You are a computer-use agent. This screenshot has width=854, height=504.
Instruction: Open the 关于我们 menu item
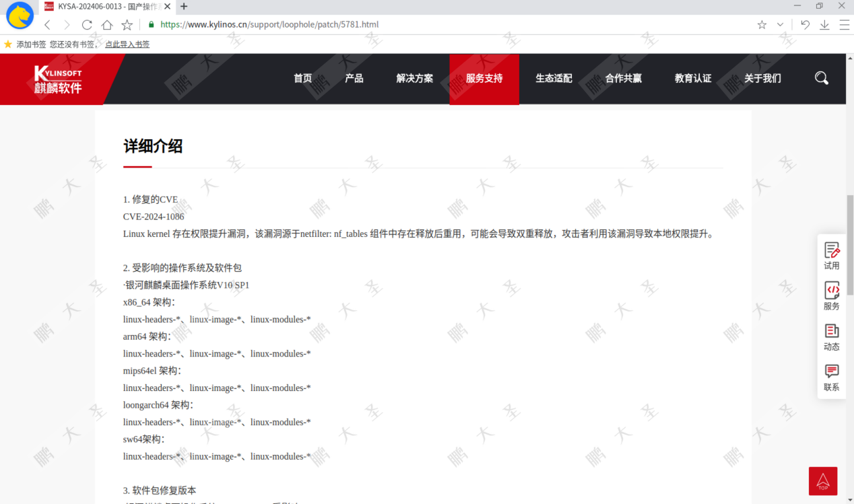(762, 79)
